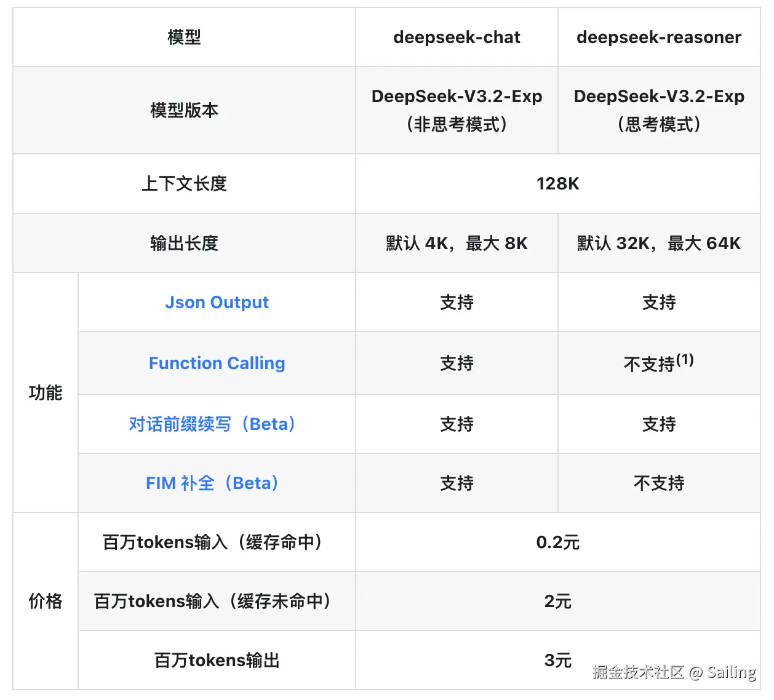774x700 pixels.
Task: Follow the FIM 补全（Beta）link
Action: 212,483
